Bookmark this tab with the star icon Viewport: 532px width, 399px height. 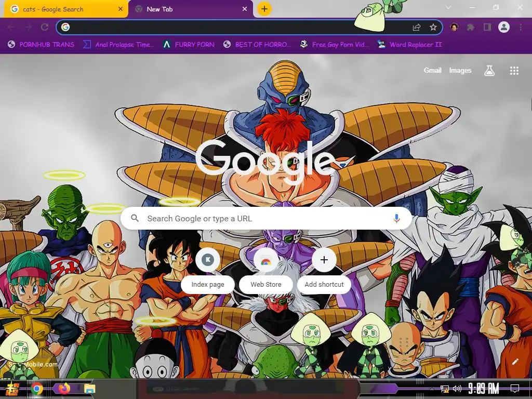coord(433,27)
